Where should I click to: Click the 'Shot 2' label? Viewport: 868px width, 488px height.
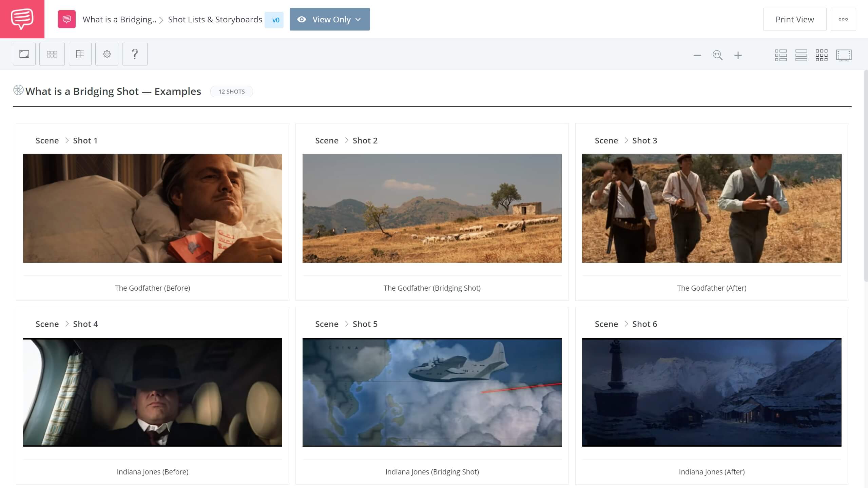point(365,140)
